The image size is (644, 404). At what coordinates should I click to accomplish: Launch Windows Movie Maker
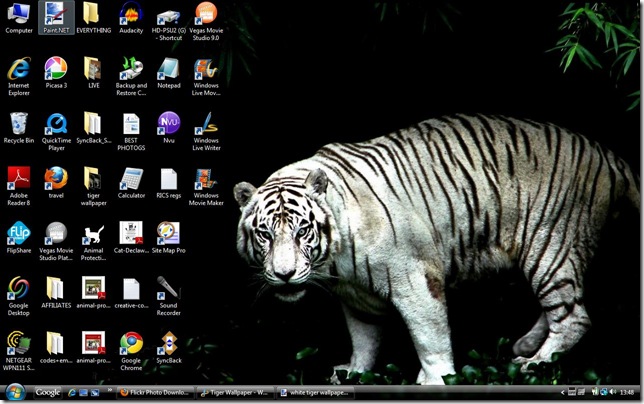click(206, 186)
